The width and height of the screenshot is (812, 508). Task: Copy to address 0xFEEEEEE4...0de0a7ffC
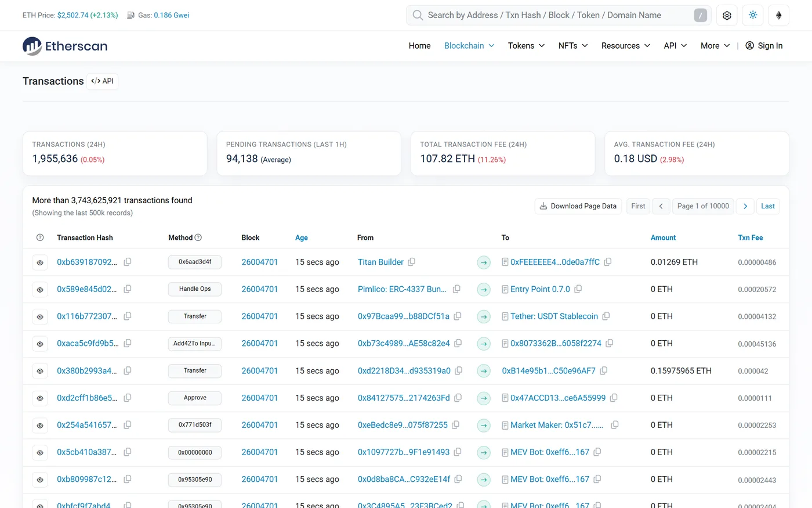[x=608, y=262]
